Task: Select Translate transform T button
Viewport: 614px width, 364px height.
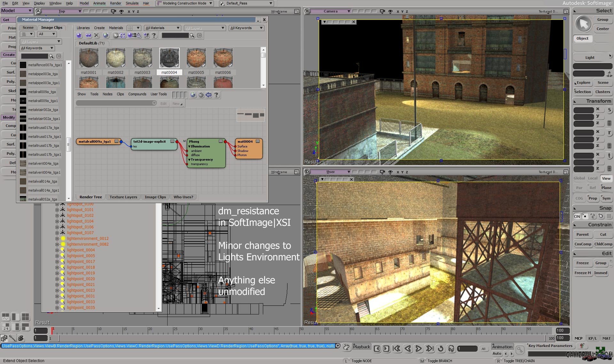Action: coord(609,156)
